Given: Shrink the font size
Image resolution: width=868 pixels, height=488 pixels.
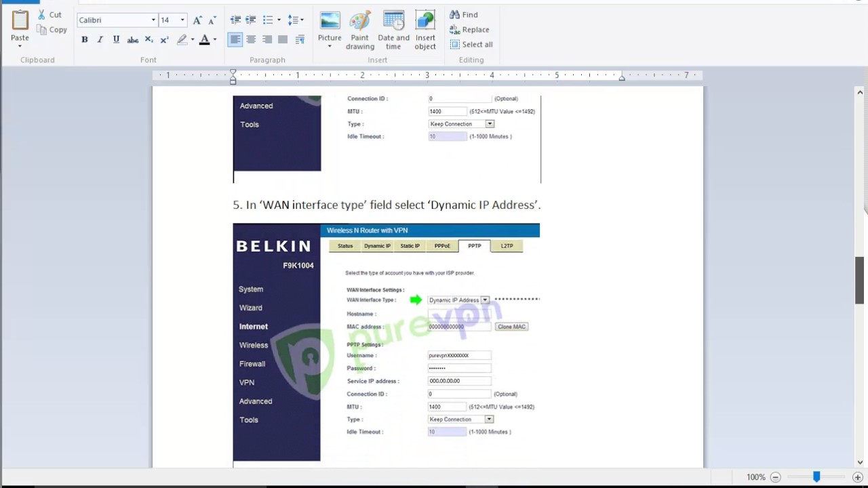Looking at the screenshot, I should click(x=213, y=20).
